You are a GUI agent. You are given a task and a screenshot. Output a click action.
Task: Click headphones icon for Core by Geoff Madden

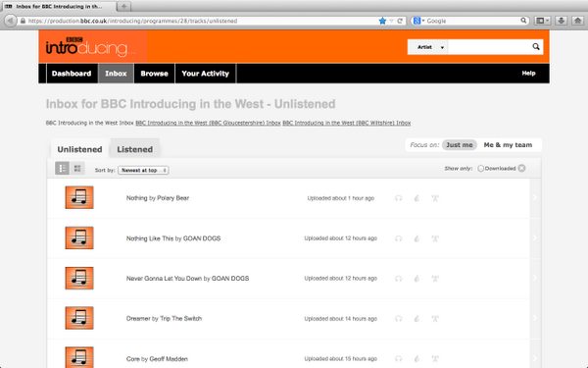[x=398, y=359]
